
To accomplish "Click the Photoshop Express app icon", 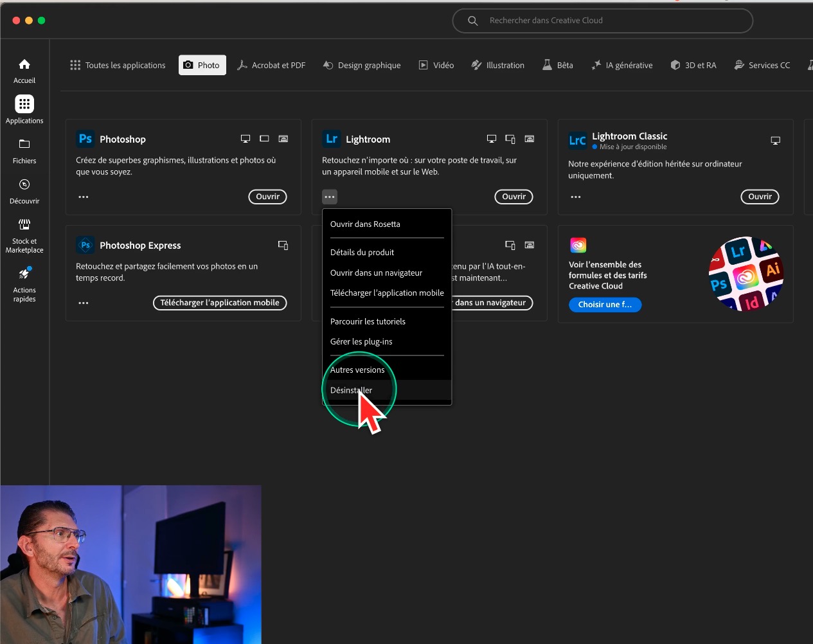I will tap(85, 246).
